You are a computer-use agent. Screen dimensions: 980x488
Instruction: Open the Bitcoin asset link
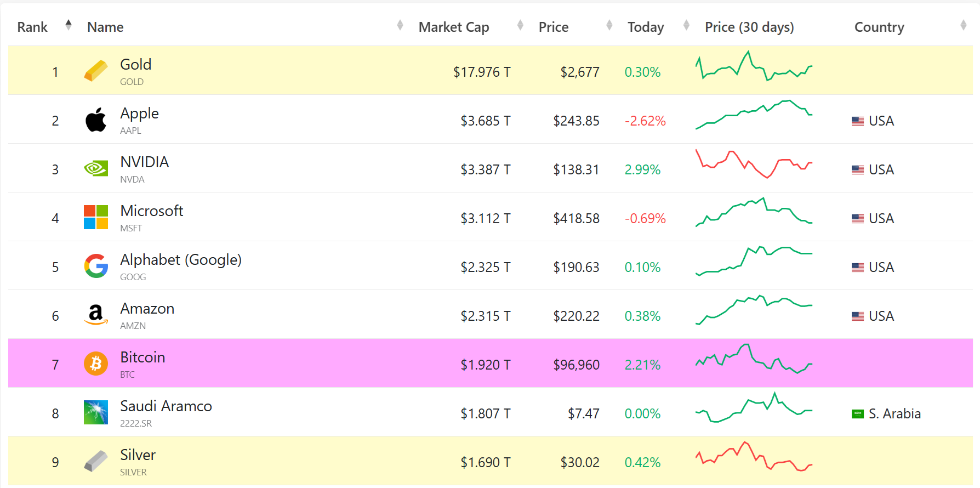(x=143, y=357)
